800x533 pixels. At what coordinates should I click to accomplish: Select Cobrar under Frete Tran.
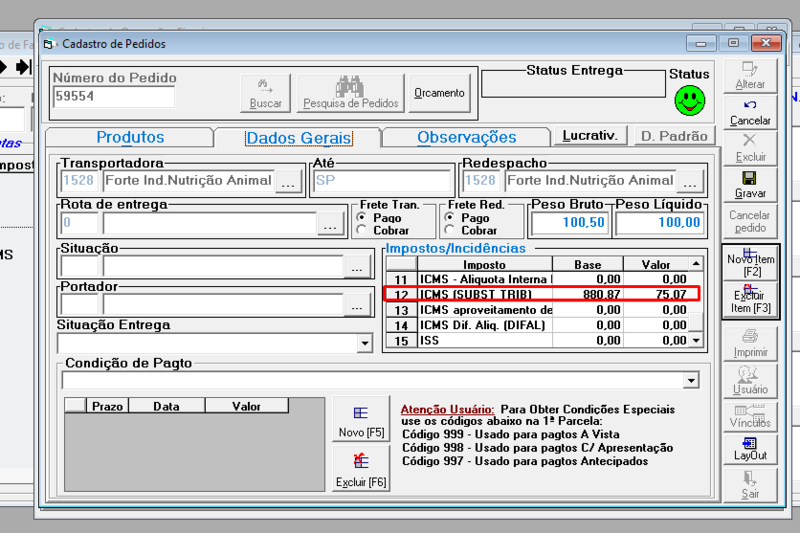pos(362,230)
